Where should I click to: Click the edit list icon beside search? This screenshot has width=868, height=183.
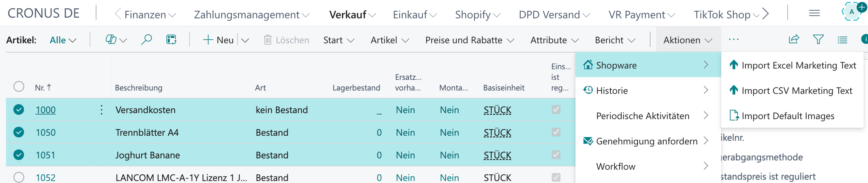[171, 39]
